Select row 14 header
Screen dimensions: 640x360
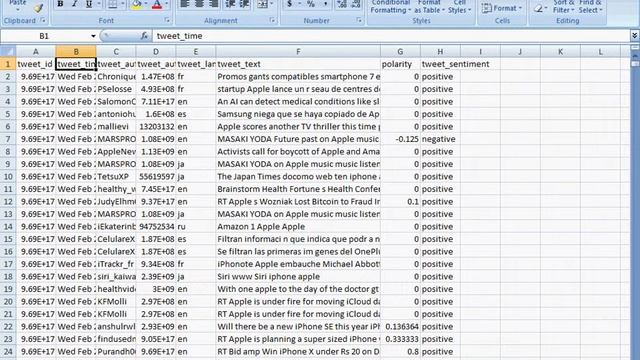click(8, 227)
